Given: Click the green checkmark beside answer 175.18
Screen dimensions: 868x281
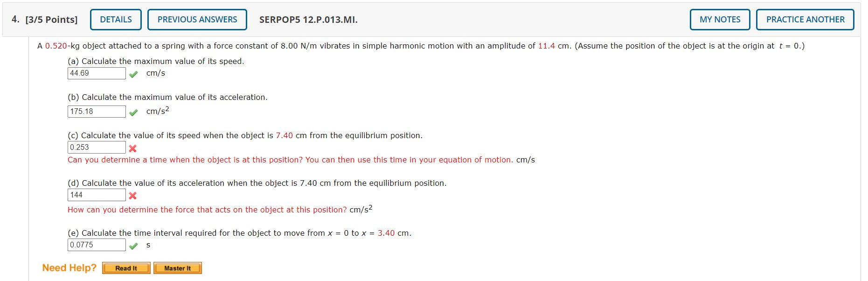Looking at the screenshot, I should click(x=134, y=112).
